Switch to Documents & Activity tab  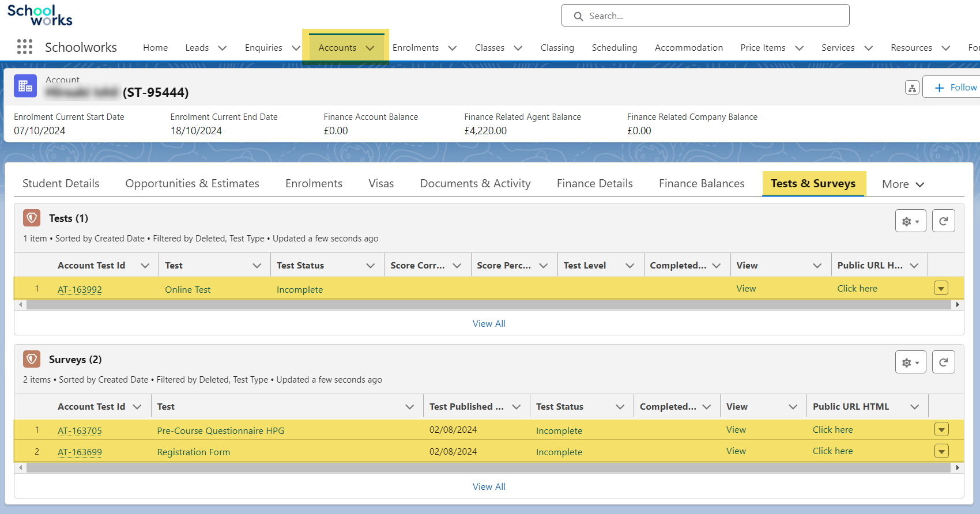point(475,183)
